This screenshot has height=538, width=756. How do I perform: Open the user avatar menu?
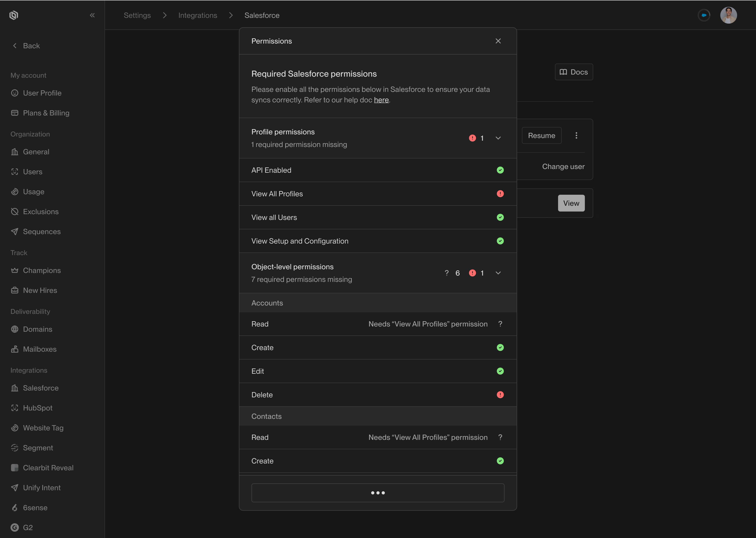728,15
